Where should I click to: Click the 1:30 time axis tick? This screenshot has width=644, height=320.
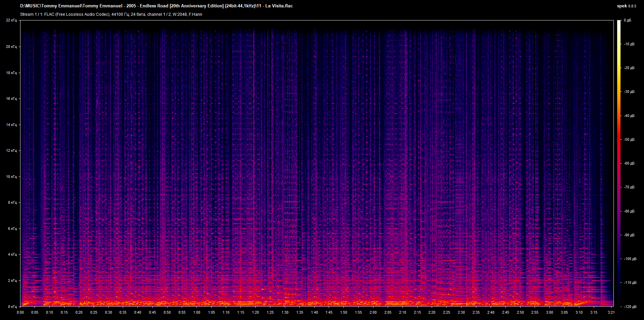coord(285,312)
